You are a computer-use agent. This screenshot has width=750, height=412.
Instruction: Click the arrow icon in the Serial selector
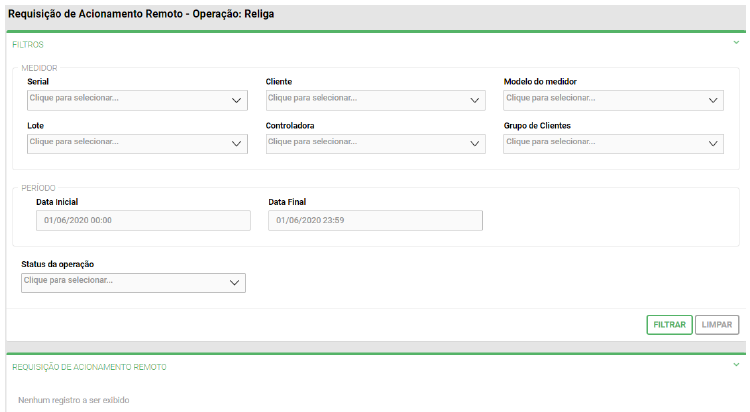coord(236,100)
